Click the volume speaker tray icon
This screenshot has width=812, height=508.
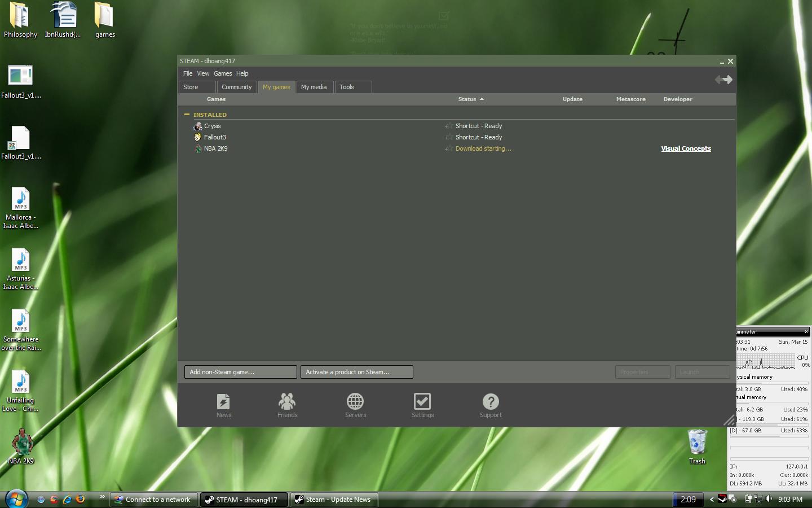[x=769, y=499]
